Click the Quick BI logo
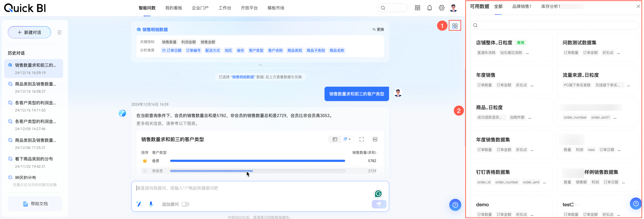This screenshot has width=644, height=219. (25, 8)
